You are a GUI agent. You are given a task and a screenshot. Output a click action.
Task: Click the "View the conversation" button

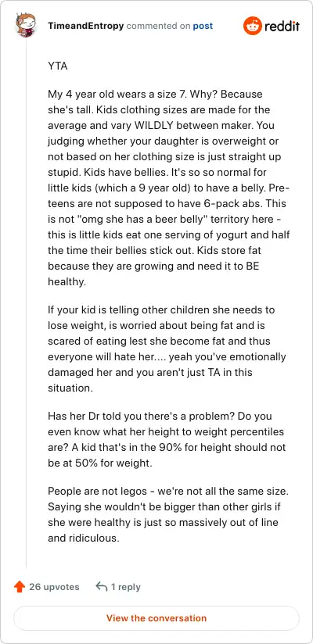pyautogui.click(x=156, y=618)
